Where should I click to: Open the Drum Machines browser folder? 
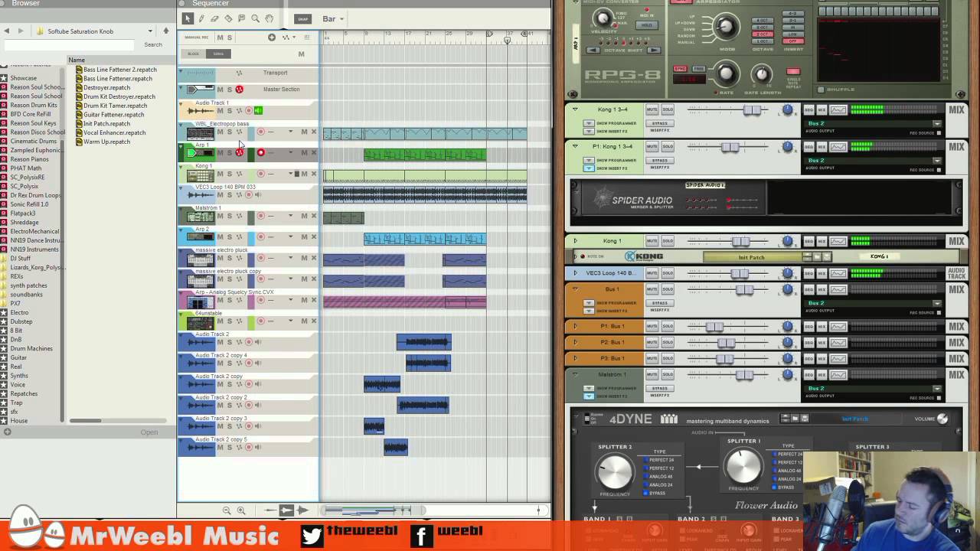coord(31,348)
